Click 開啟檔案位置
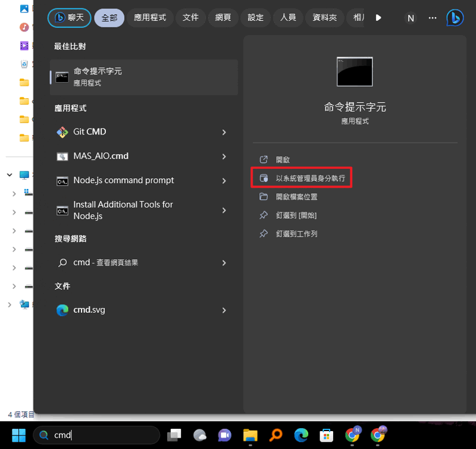Image resolution: width=476 pixels, height=449 pixels. (296, 197)
